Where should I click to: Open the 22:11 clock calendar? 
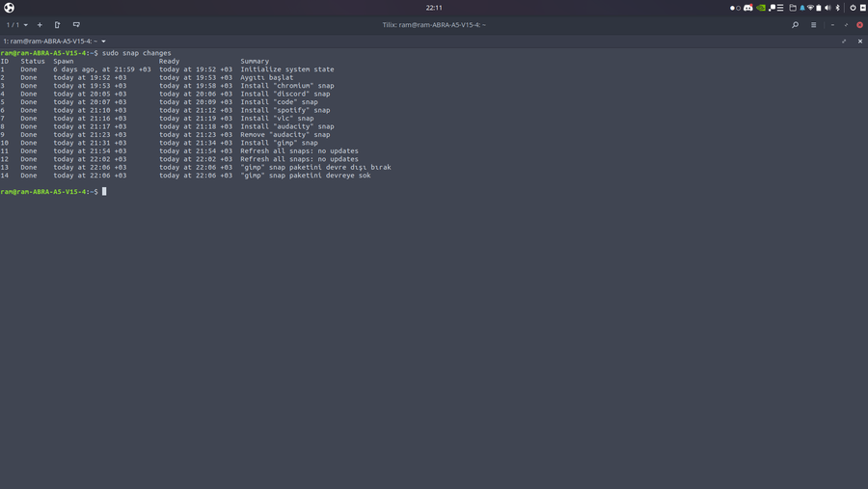pyautogui.click(x=434, y=8)
